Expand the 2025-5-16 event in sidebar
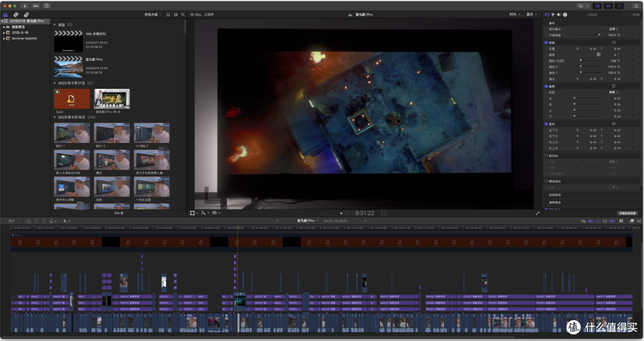Viewport: 644px width, 341px height. point(4,32)
